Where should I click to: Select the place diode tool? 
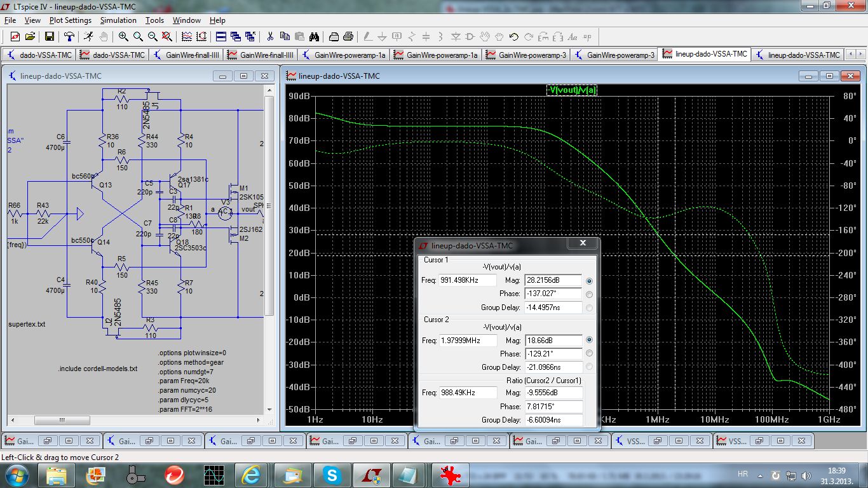point(456,37)
